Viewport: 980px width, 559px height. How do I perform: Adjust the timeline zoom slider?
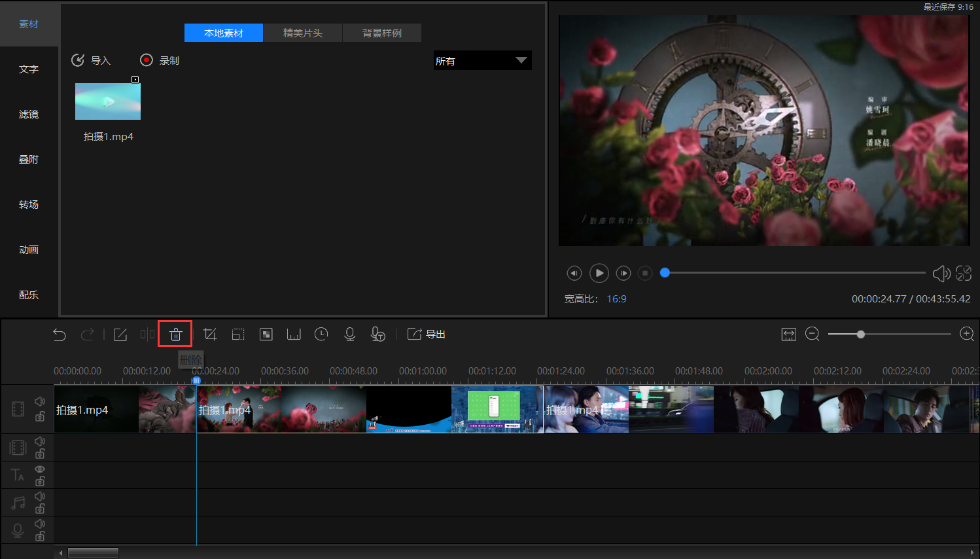click(x=861, y=334)
